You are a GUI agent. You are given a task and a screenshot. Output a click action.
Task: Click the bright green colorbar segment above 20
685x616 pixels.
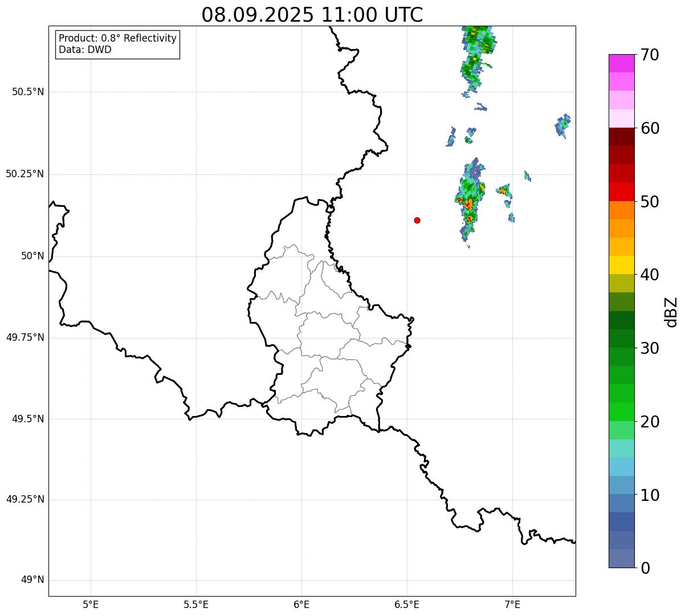[x=621, y=411]
